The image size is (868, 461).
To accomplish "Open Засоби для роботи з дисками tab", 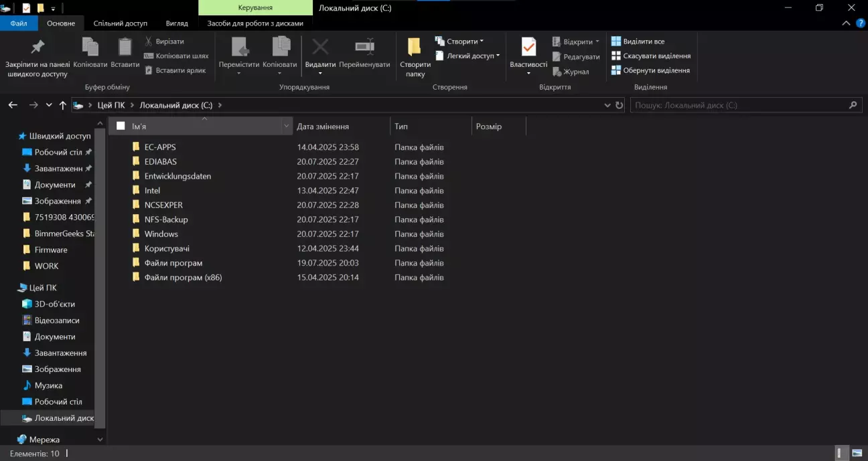I will coord(255,23).
